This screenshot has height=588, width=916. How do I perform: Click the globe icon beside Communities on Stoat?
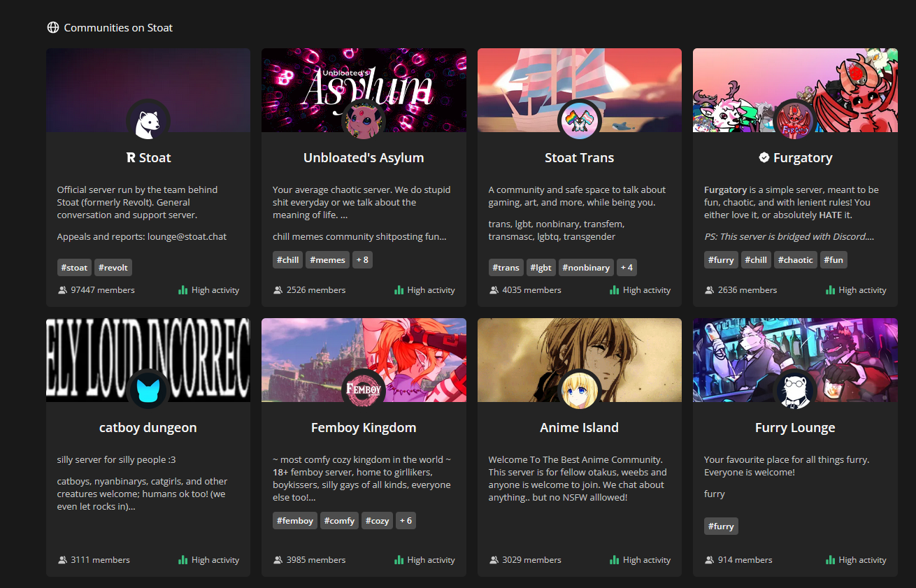53,28
